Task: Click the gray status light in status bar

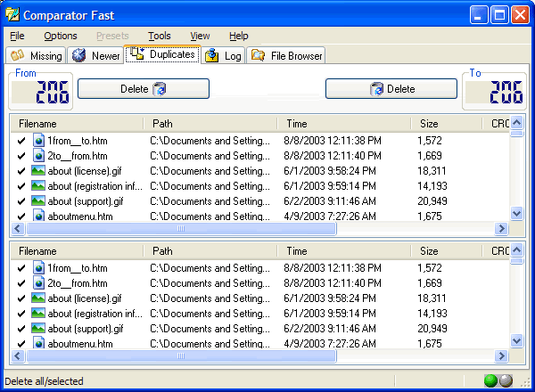Action: [x=505, y=381]
